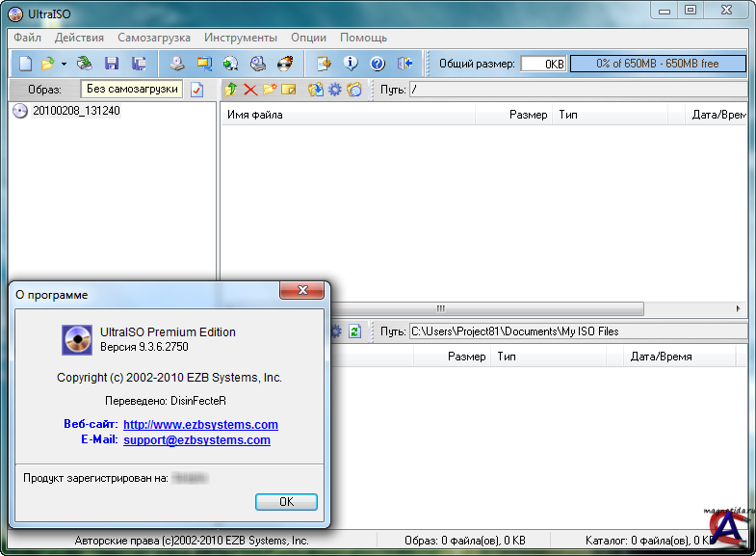Click the Save floppy disk icon
The image size is (756, 556).
pyautogui.click(x=112, y=64)
